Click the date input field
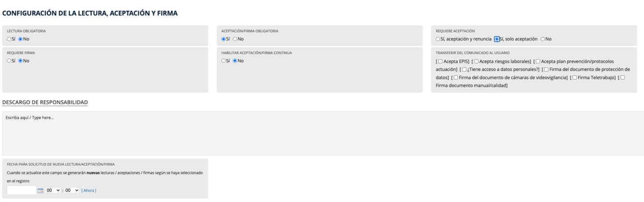This screenshot has width=644, height=202. (x=21, y=190)
